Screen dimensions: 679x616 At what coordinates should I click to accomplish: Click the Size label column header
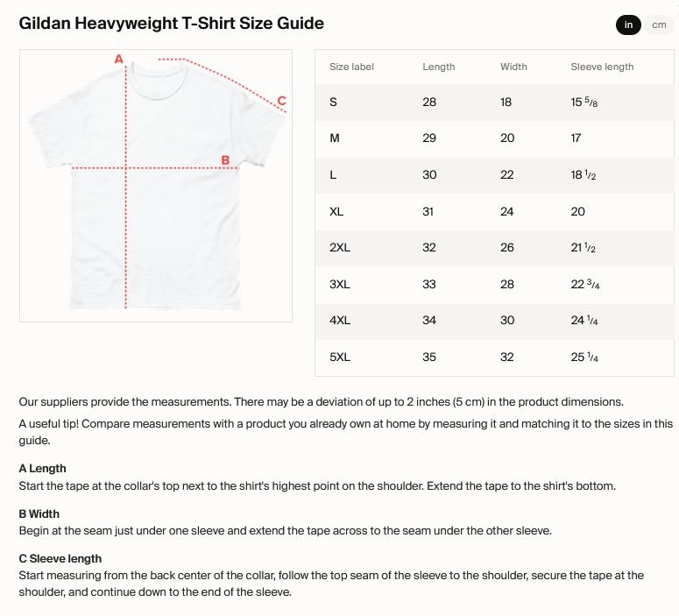tap(351, 67)
